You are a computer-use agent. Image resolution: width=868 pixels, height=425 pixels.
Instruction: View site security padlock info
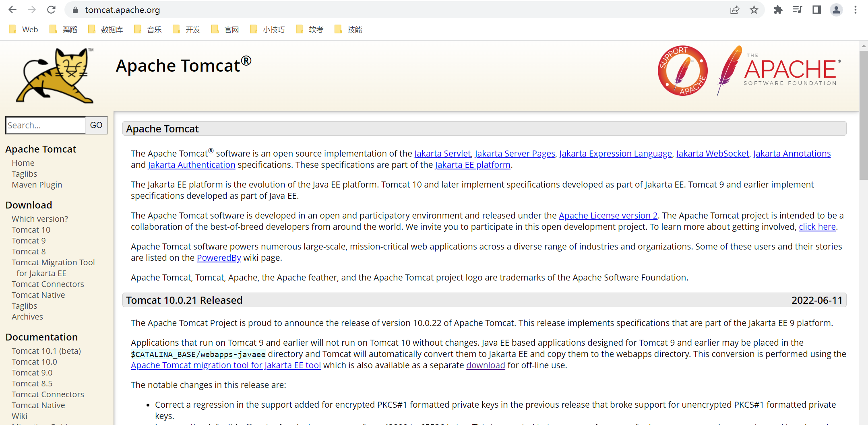(75, 10)
